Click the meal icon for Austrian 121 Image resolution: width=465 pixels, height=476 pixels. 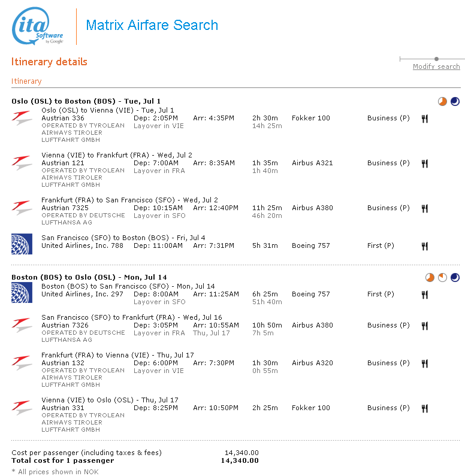tap(425, 163)
